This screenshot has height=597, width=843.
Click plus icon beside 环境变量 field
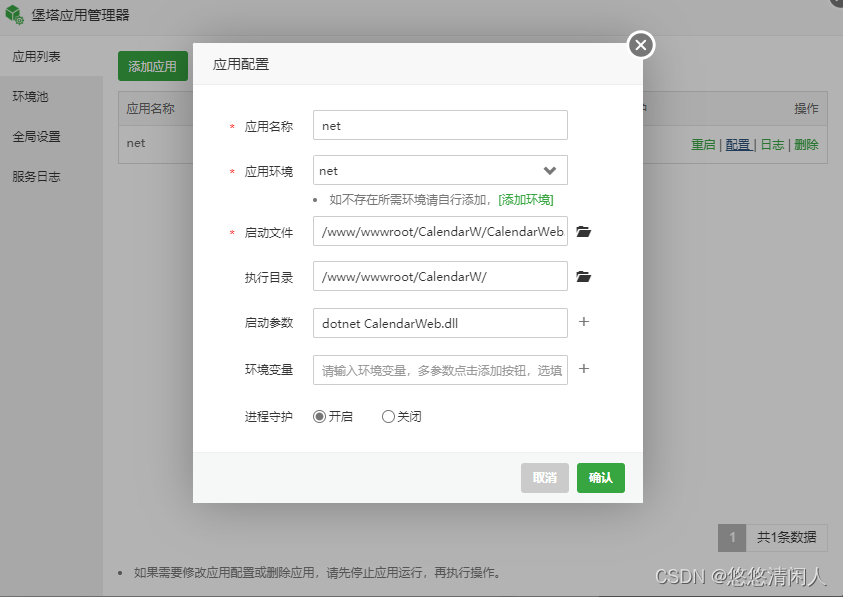pyautogui.click(x=583, y=369)
